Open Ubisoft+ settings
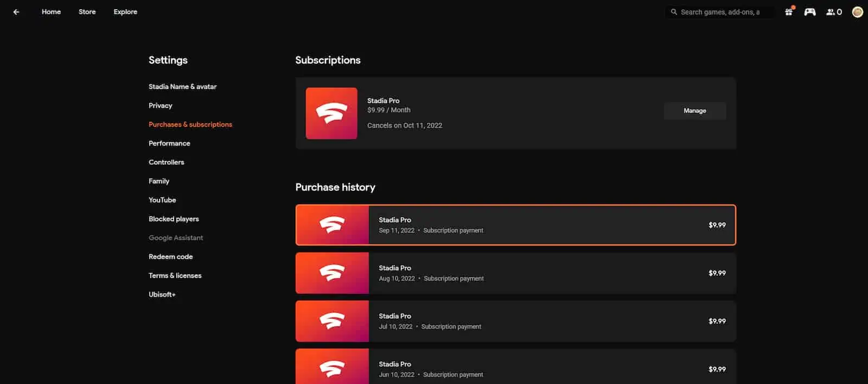The image size is (868, 384). coord(162,294)
